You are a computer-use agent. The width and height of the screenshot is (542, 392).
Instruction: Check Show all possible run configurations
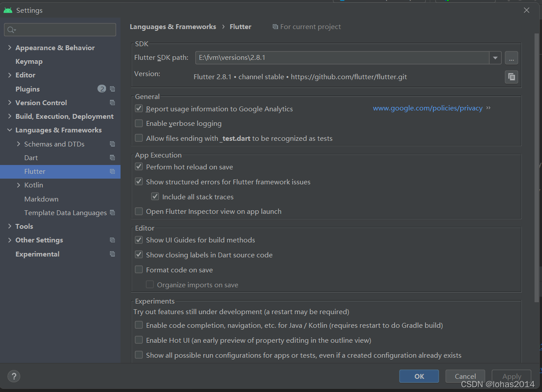click(x=139, y=355)
